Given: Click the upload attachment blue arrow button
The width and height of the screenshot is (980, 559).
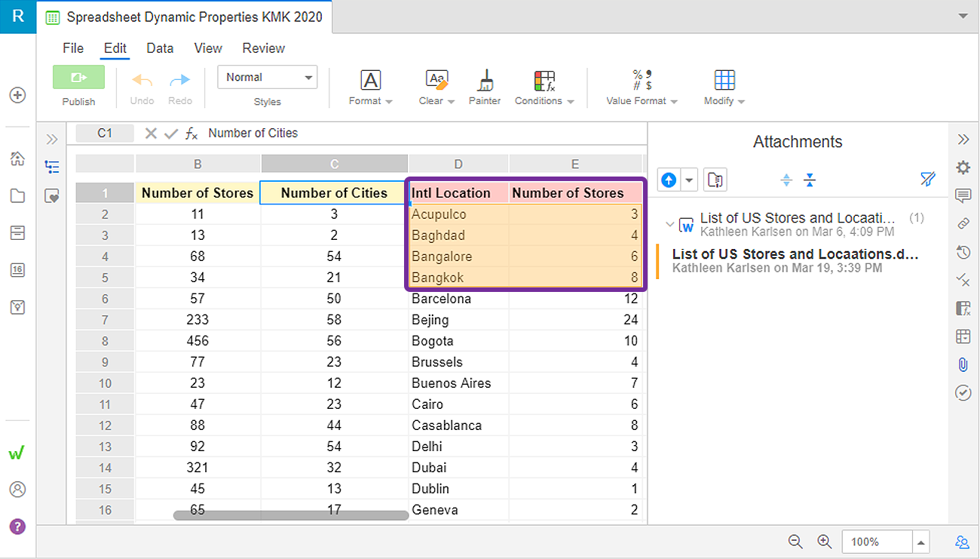Looking at the screenshot, I should pyautogui.click(x=669, y=180).
